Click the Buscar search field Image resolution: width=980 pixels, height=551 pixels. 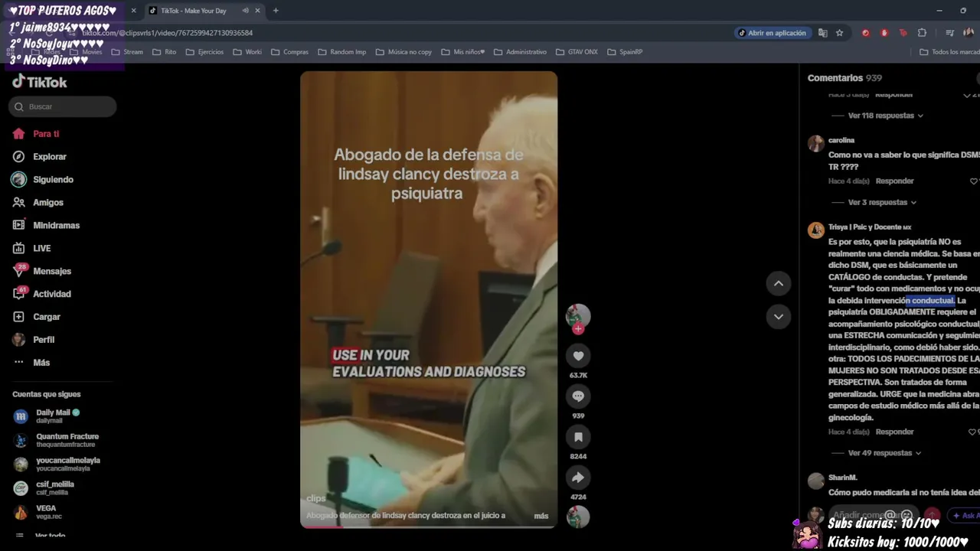62,106
